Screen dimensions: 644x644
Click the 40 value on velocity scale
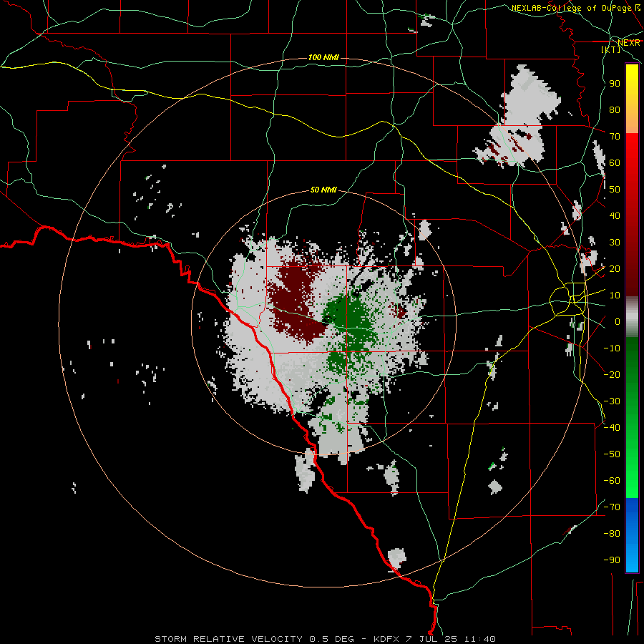click(615, 215)
